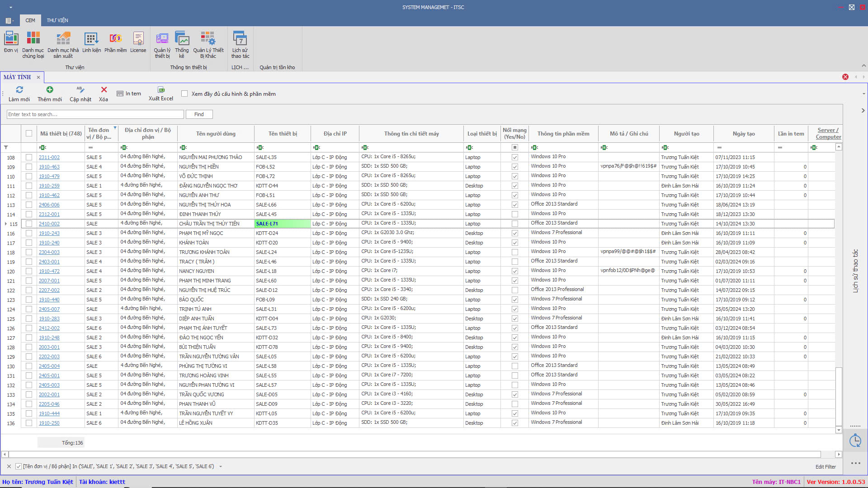The height and width of the screenshot is (488, 868).
Task: Expand the right side panel arrow
Action: 863,110
